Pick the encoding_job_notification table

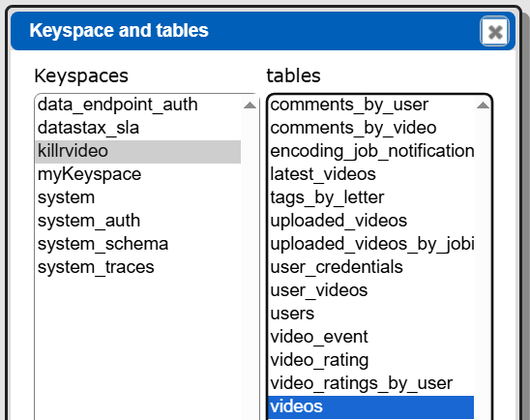(x=371, y=151)
